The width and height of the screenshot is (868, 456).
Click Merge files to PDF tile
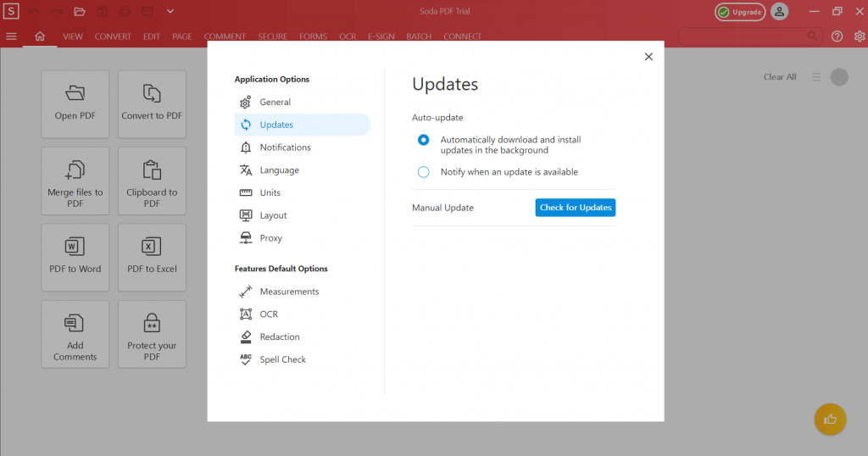click(75, 181)
